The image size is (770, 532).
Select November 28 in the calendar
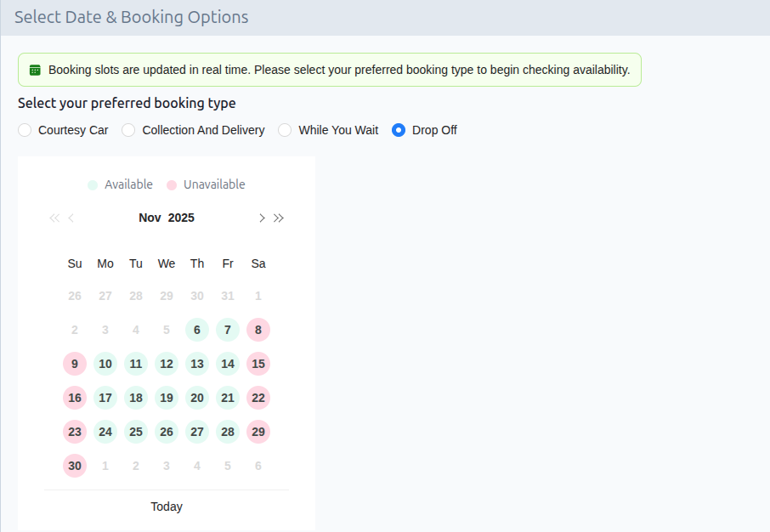(228, 432)
